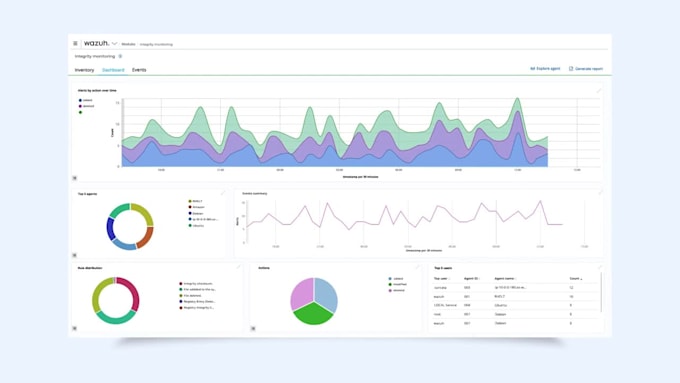Open the Modules breadcrumb link
680x383 pixels.
coord(128,44)
